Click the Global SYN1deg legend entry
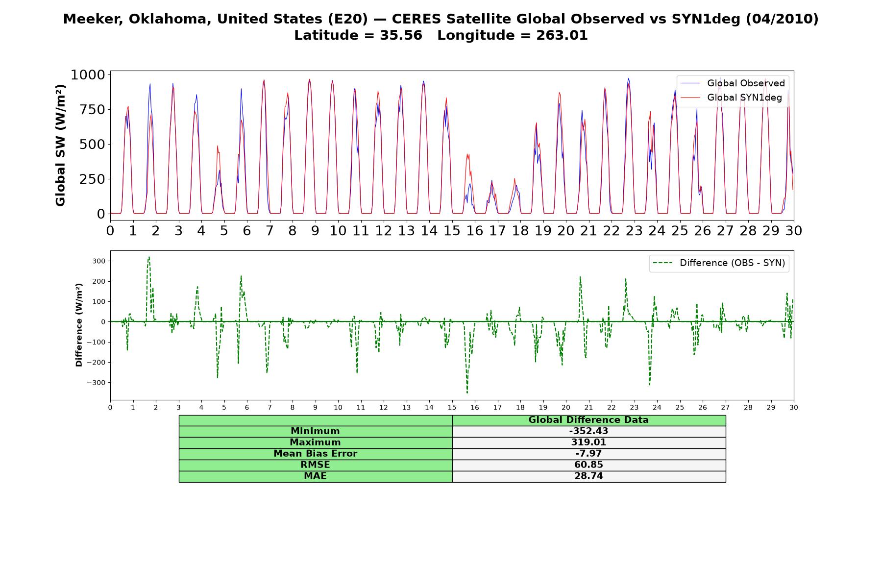 (x=732, y=98)
